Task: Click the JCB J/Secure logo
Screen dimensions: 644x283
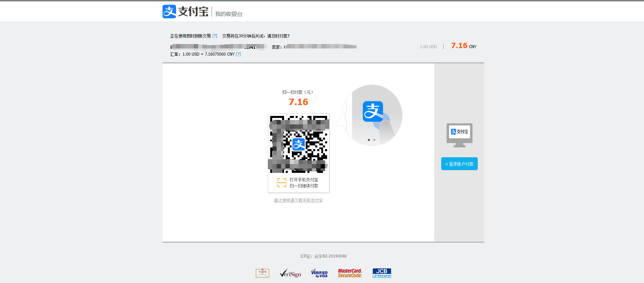Action: coord(382,273)
